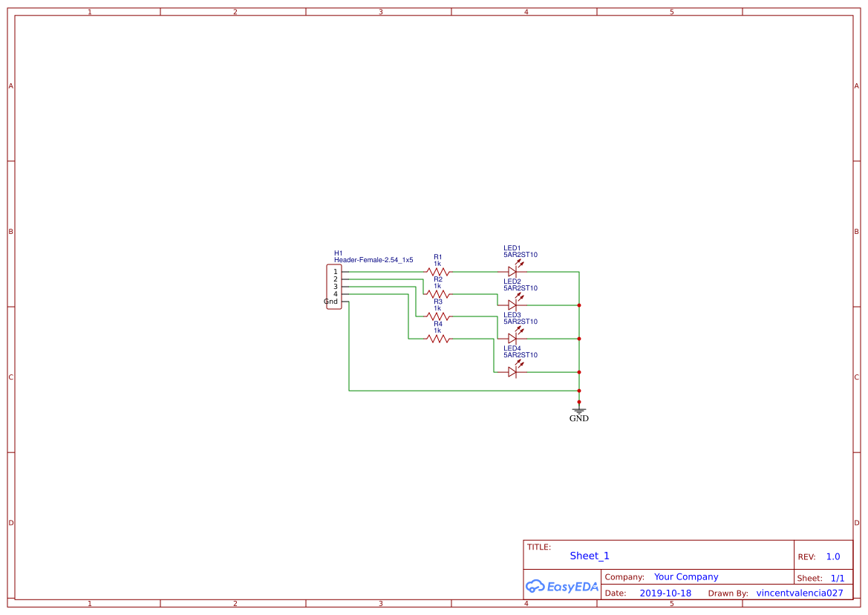This screenshot has width=868, height=615.
Task: Click the R1 designator text
Action: coord(438,257)
